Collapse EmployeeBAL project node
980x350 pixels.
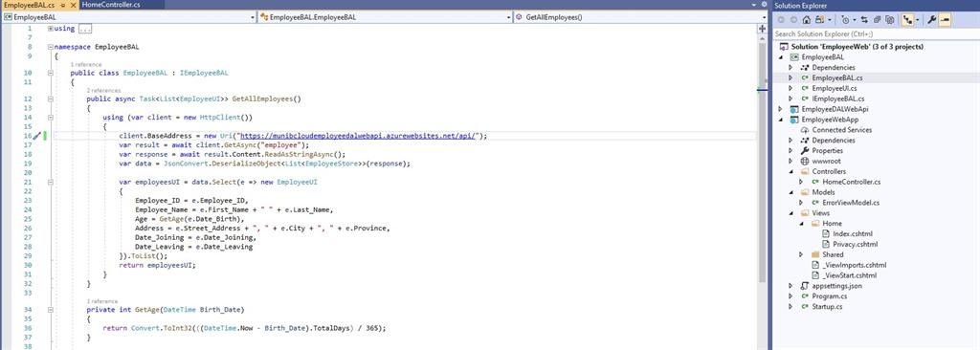pos(780,56)
